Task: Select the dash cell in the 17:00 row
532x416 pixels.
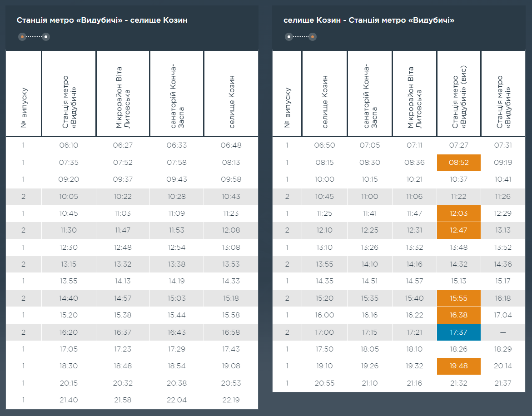Action: click(503, 332)
